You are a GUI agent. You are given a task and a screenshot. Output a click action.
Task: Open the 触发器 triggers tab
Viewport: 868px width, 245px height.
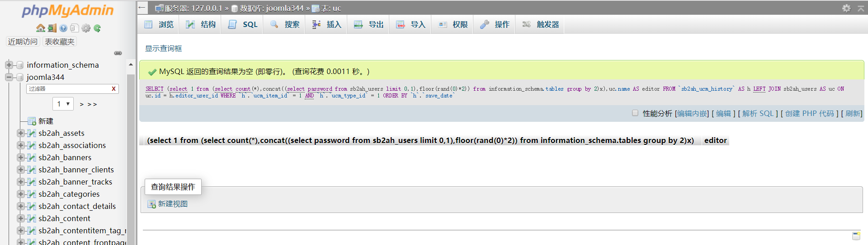541,24
